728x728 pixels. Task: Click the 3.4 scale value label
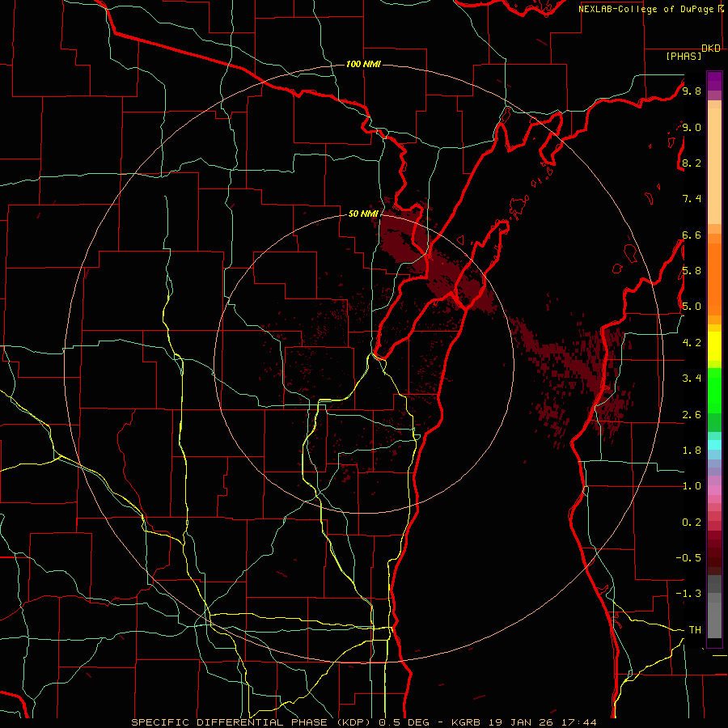pos(692,379)
